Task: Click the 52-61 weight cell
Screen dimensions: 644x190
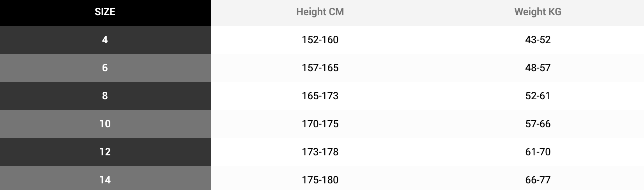Action: tap(538, 96)
